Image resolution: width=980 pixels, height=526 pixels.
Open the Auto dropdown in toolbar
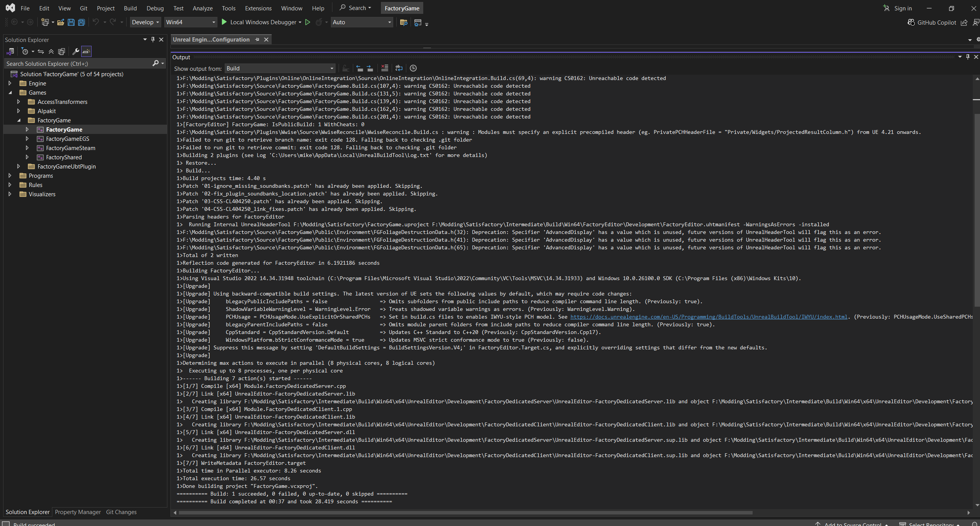362,22
